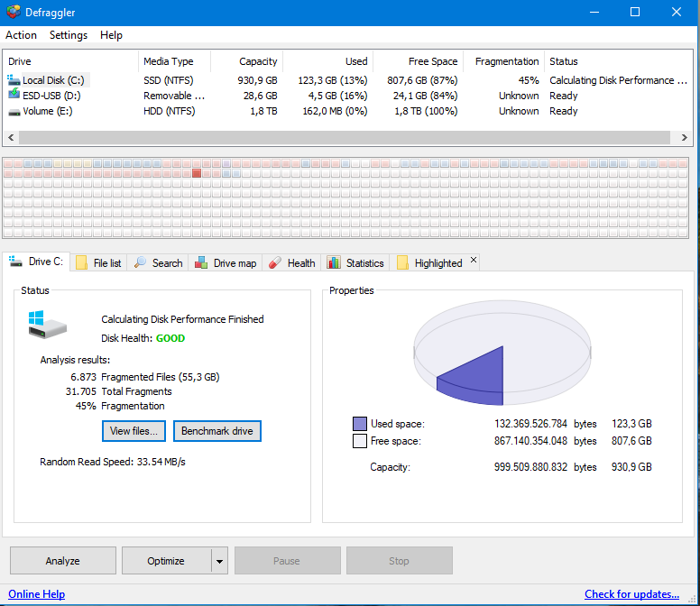
Task: Click the Search magnifier icon
Action: [140, 262]
